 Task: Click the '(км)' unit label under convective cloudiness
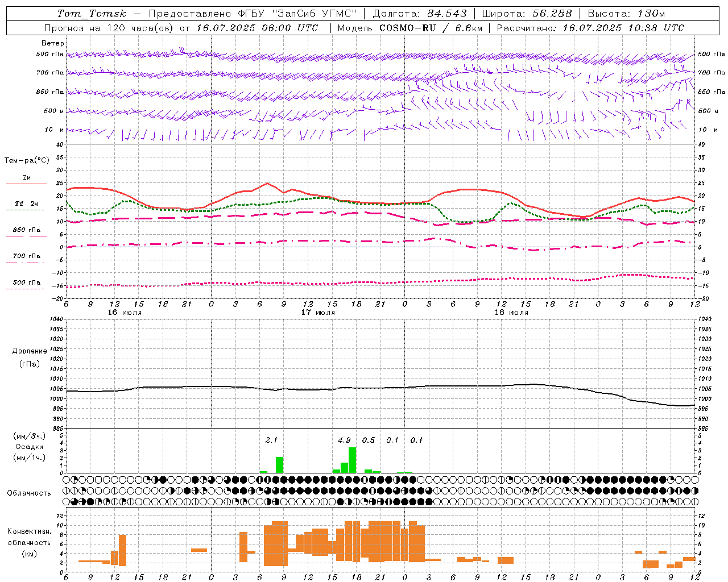click(x=30, y=554)
